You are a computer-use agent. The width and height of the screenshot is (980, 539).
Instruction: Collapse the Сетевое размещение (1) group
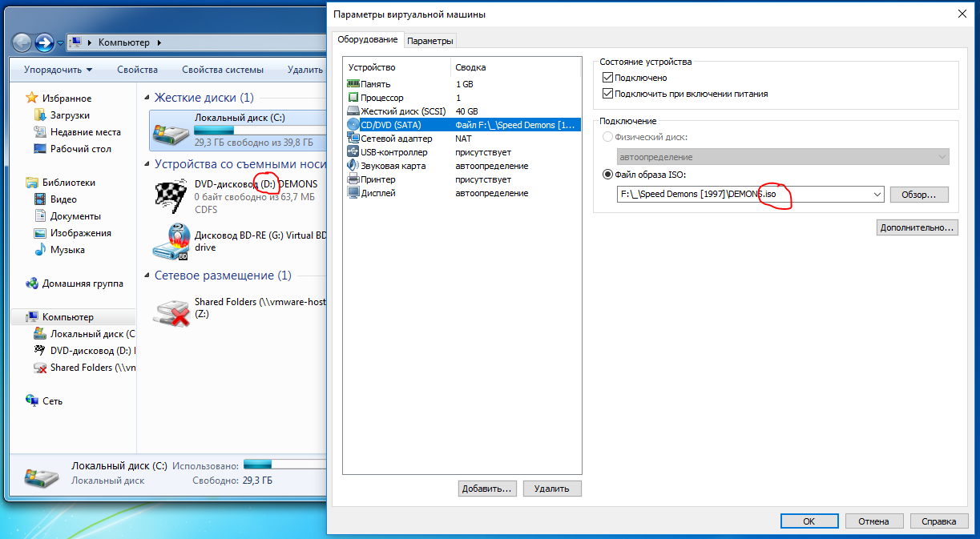147,276
